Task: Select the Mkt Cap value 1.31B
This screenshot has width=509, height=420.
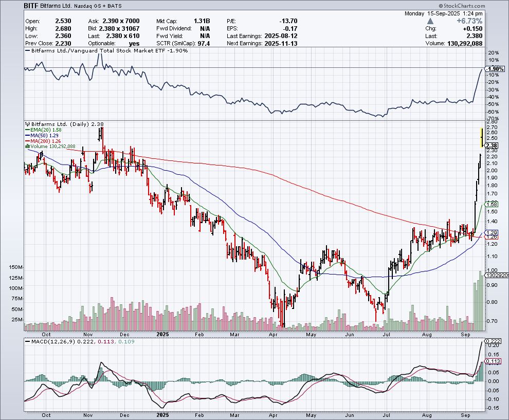Action: click(x=202, y=21)
